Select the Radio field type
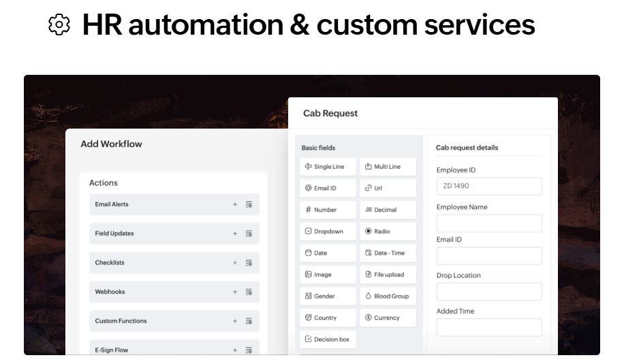Viewport: 624px width, 364px height. click(388, 231)
